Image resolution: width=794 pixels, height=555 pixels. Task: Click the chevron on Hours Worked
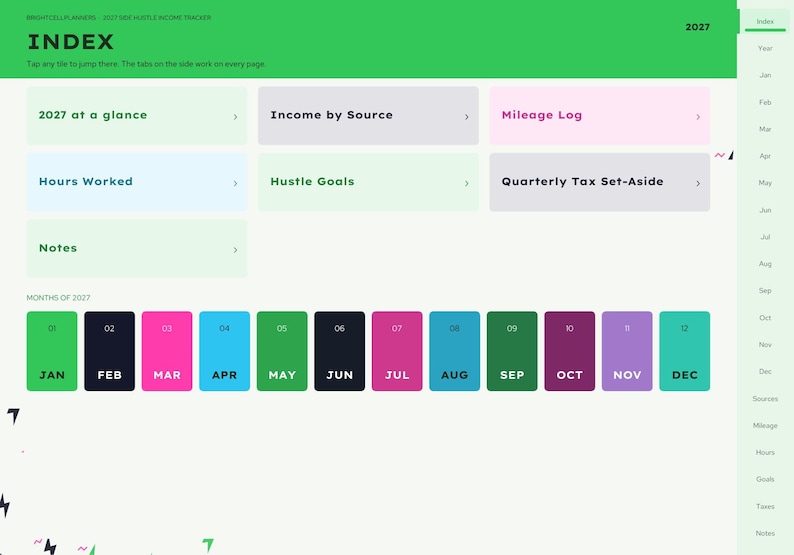tap(235, 183)
